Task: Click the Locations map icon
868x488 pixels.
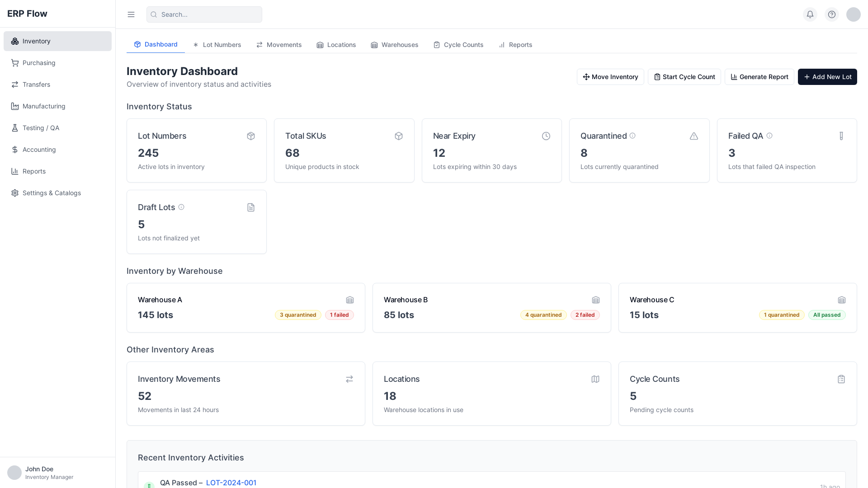Action: pos(595,379)
